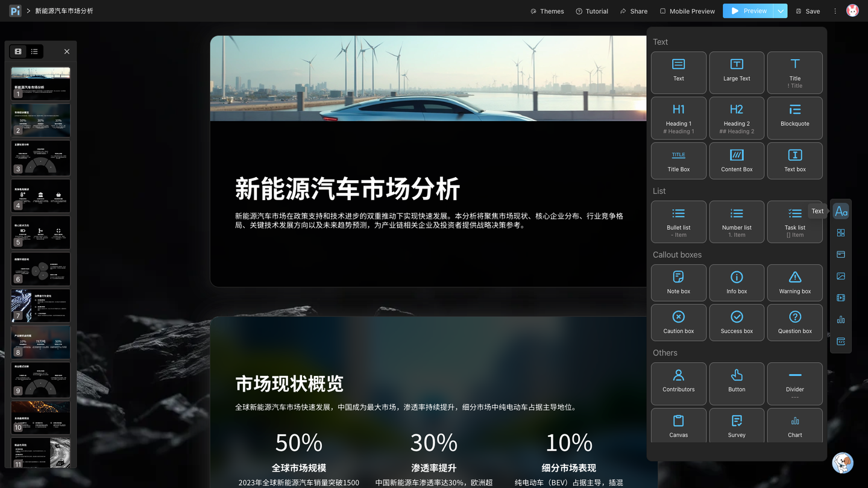868x488 pixels.
Task: Click the card panel icon in right toolbar
Action: pos(841,254)
